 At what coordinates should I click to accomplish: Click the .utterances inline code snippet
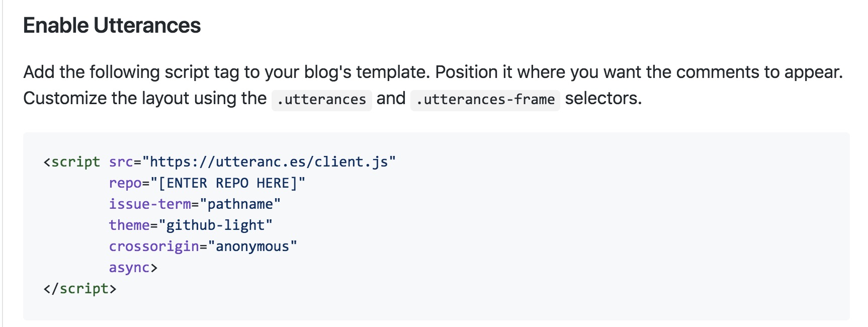321,100
